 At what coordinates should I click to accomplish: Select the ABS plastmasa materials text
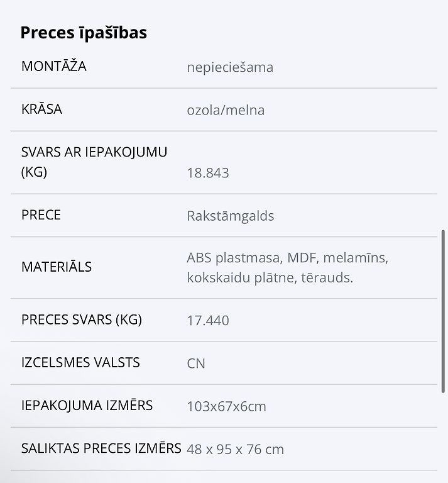coord(287,268)
